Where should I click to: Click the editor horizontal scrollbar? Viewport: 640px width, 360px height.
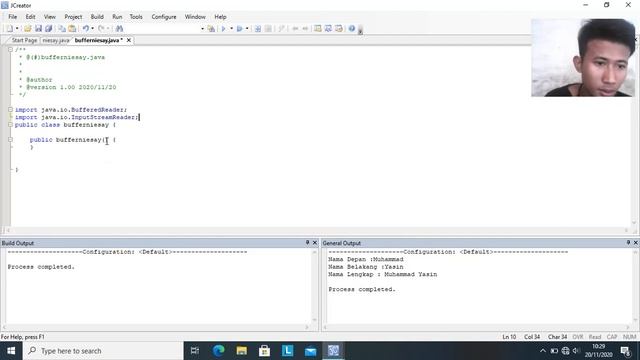[x=317, y=231]
